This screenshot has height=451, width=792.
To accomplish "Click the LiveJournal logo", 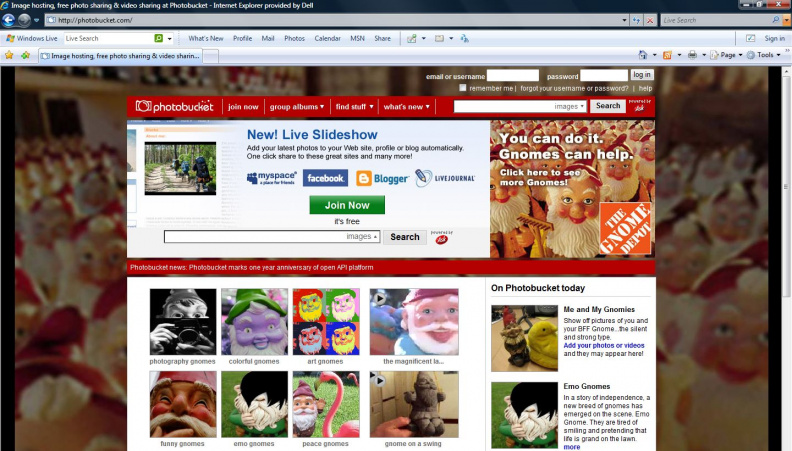I will (445, 178).
